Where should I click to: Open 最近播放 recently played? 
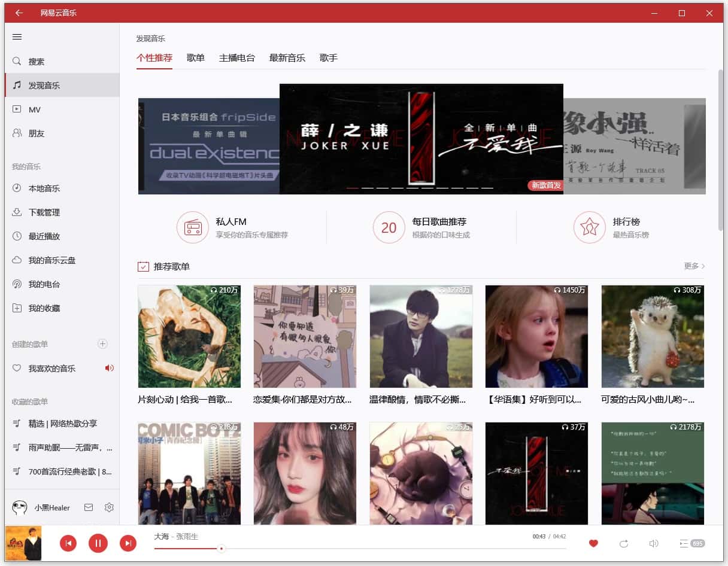[x=62, y=236]
